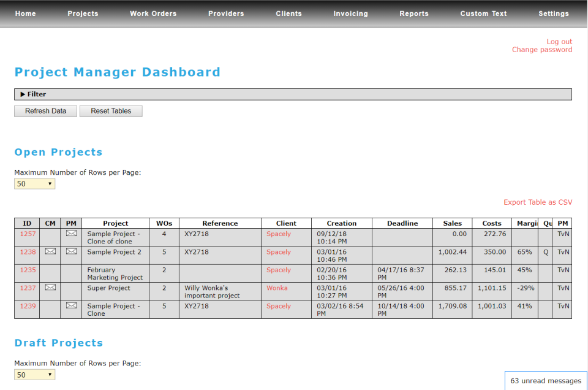Navigate to the Invoicing section
The height and width of the screenshot is (390, 588).
(x=350, y=13)
